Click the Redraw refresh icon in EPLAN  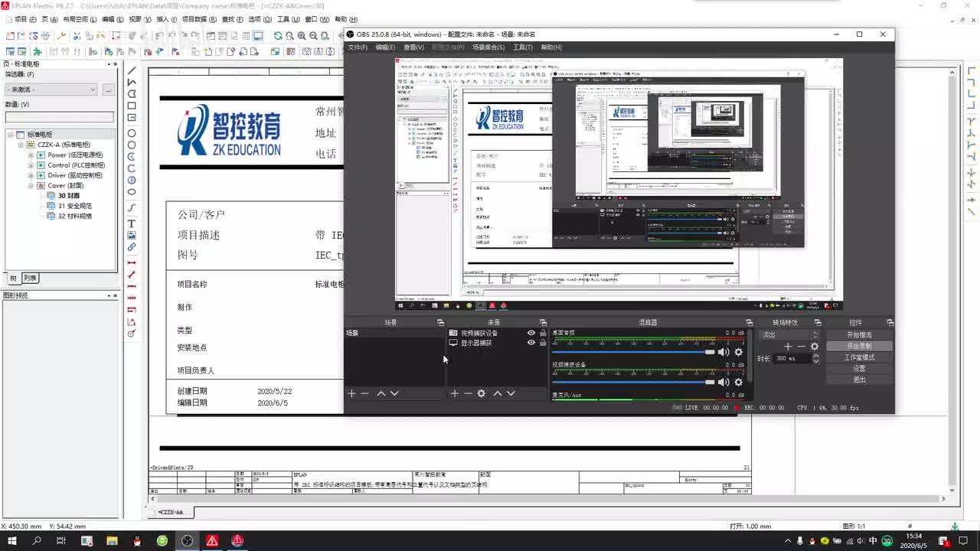278,36
